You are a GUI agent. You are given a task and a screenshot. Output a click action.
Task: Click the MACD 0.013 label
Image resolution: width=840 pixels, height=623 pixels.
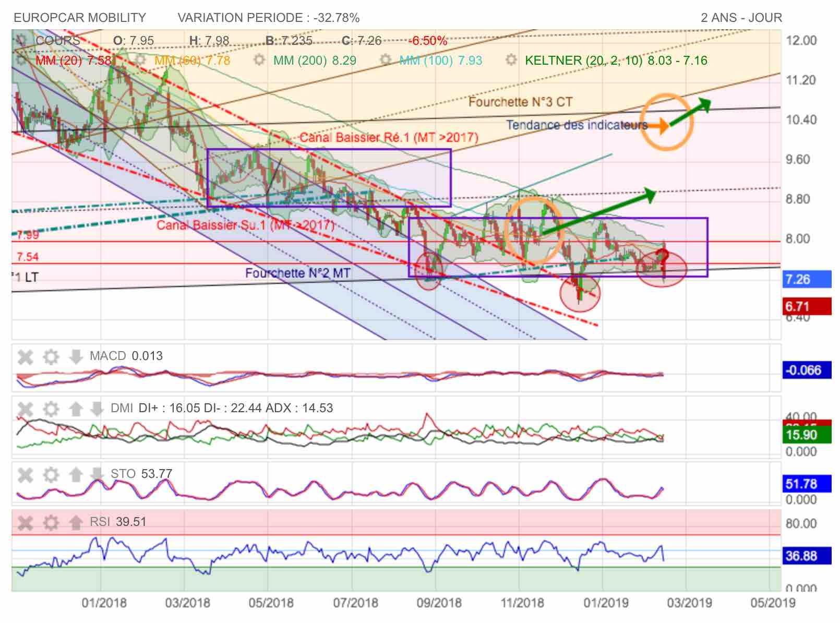click(126, 356)
